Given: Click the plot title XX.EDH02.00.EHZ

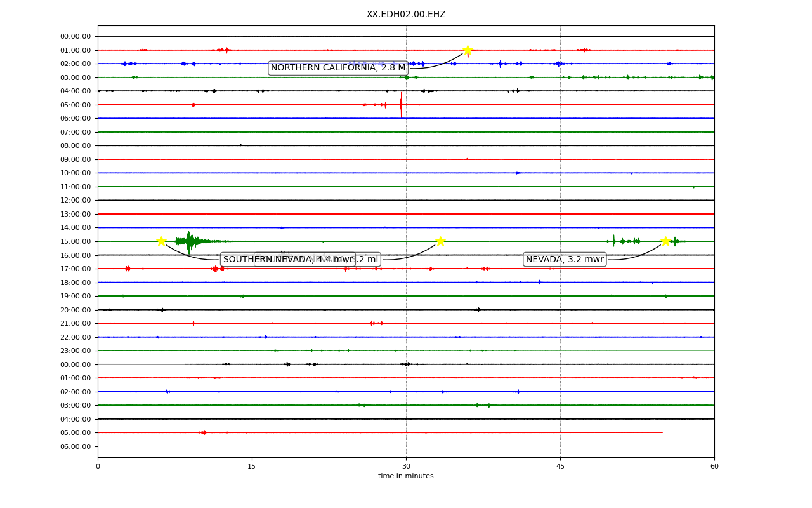Looking at the screenshot, I should click(x=406, y=14).
